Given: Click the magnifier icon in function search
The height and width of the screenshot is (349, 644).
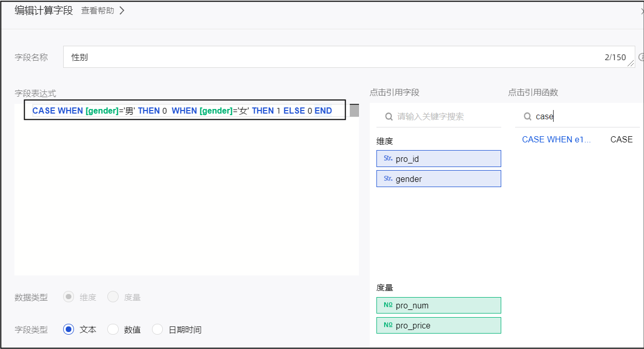Looking at the screenshot, I should [x=527, y=117].
